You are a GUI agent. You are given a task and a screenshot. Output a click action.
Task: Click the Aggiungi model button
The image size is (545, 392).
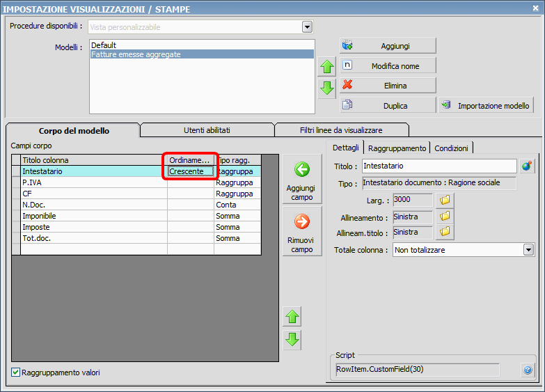click(388, 46)
